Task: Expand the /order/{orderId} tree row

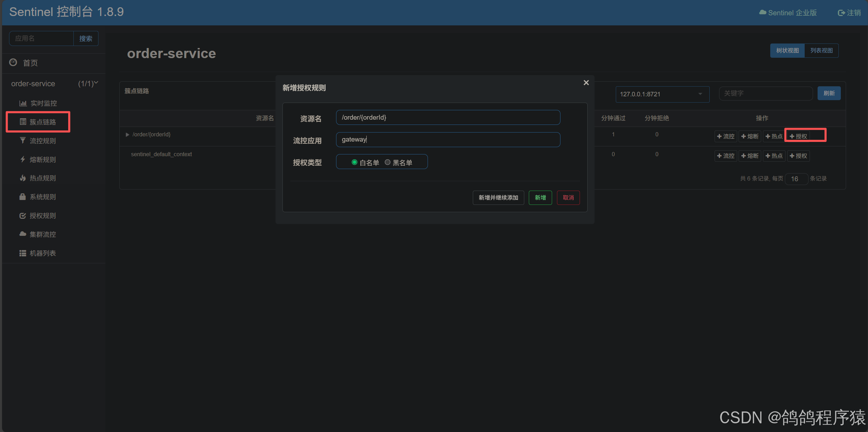Action: pyautogui.click(x=127, y=135)
